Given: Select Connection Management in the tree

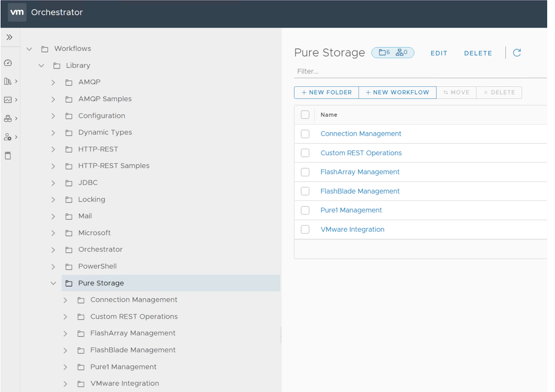Looking at the screenshot, I should click(134, 300).
